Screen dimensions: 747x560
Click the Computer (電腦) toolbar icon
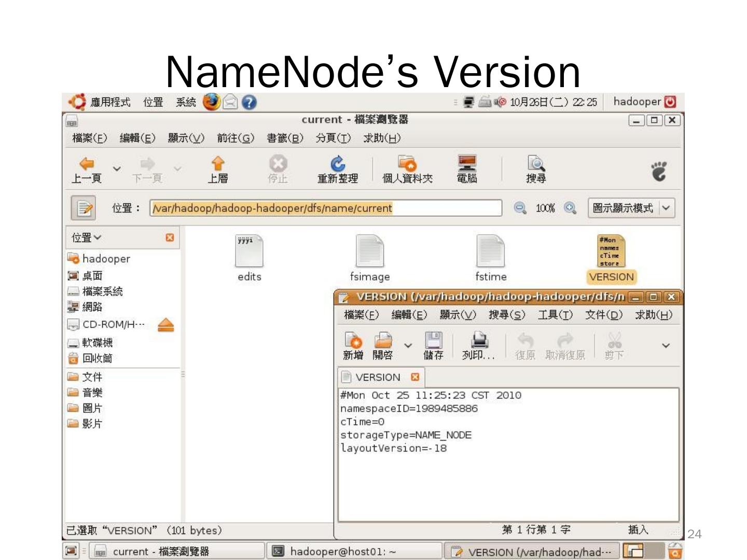coord(467,164)
